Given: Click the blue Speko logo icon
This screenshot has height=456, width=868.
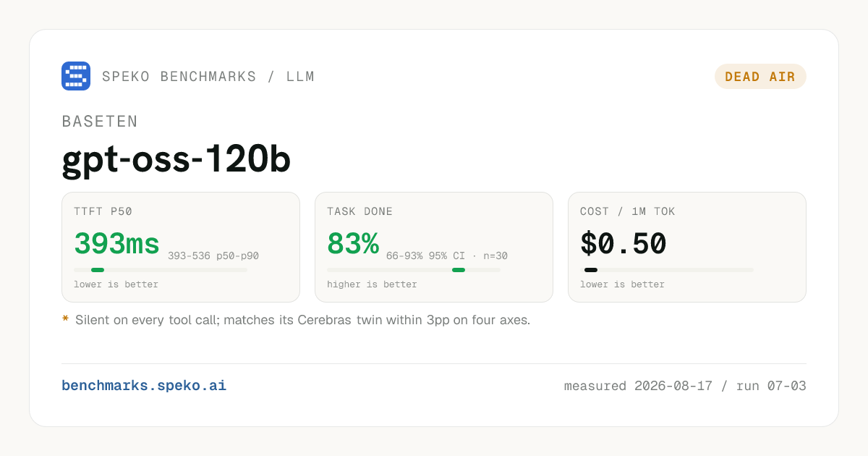Looking at the screenshot, I should click(x=76, y=76).
